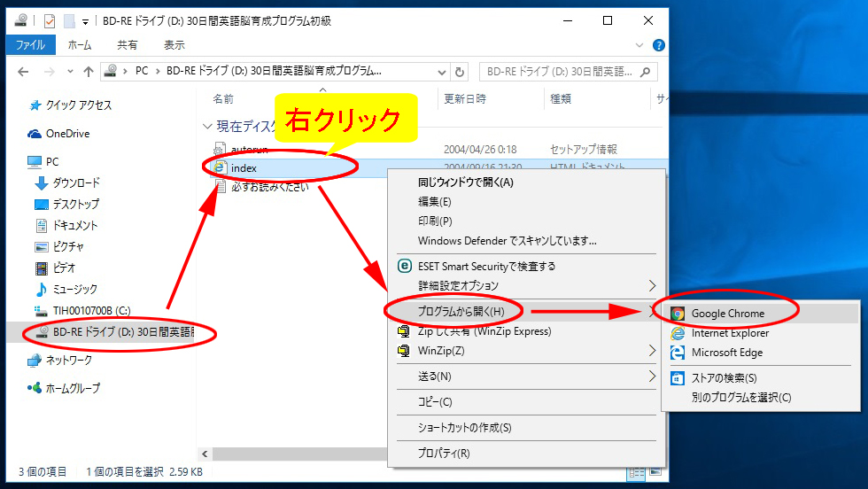Go forward with the right arrow

[x=50, y=72]
